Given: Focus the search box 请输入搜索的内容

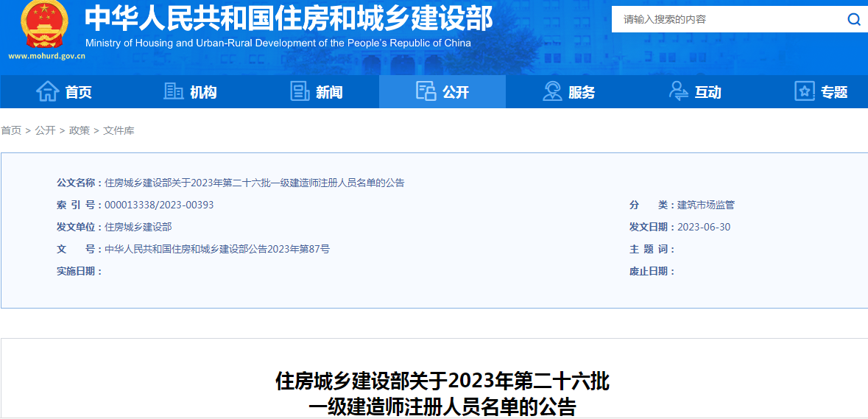Looking at the screenshot, I should coord(728,20).
